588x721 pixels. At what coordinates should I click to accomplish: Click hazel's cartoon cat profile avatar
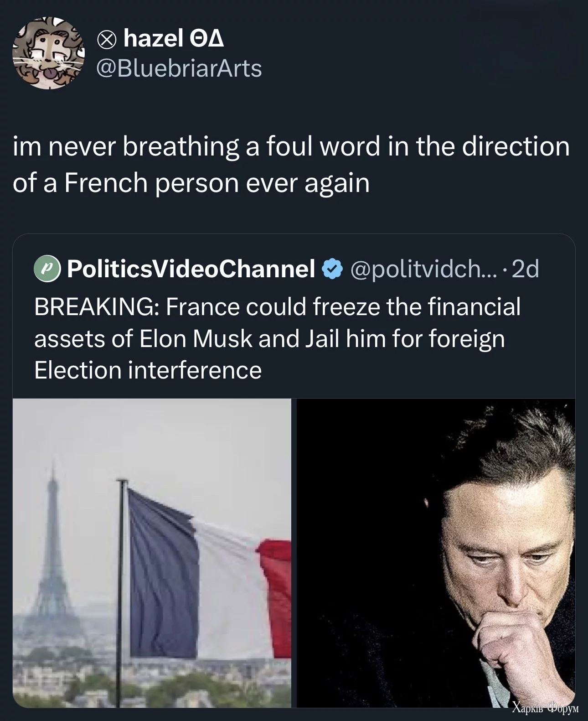coord(49,53)
